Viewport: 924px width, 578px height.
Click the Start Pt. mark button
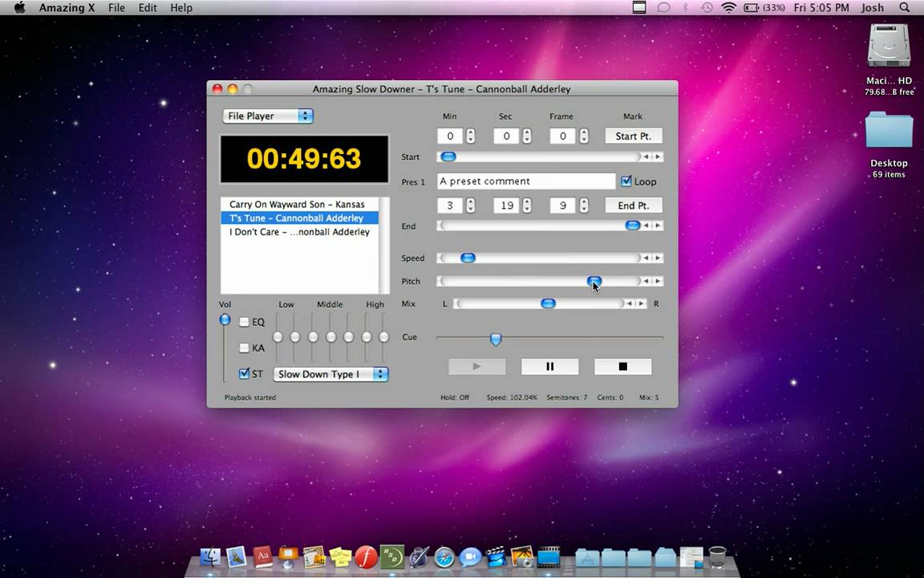[634, 136]
